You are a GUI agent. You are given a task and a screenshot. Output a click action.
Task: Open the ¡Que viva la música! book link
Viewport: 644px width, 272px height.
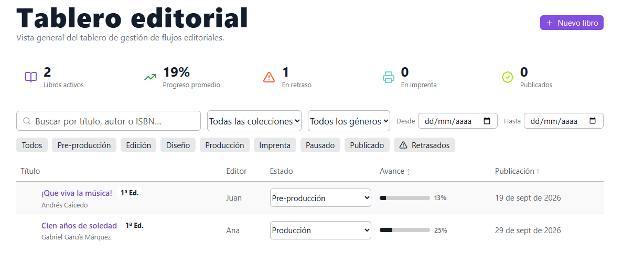tap(77, 193)
